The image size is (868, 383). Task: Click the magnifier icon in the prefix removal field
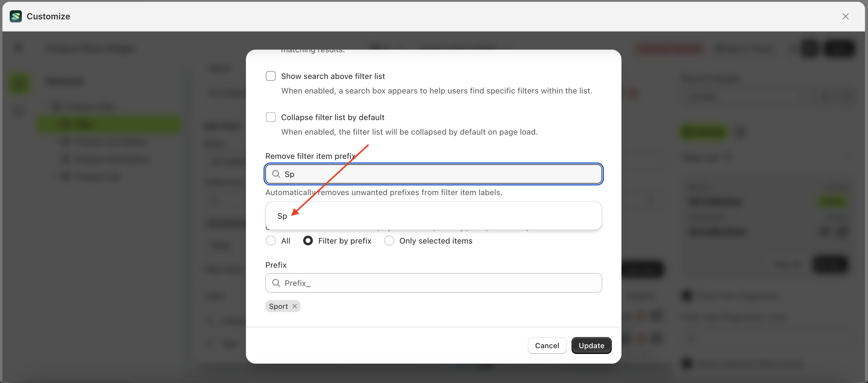click(x=276, y=174)
